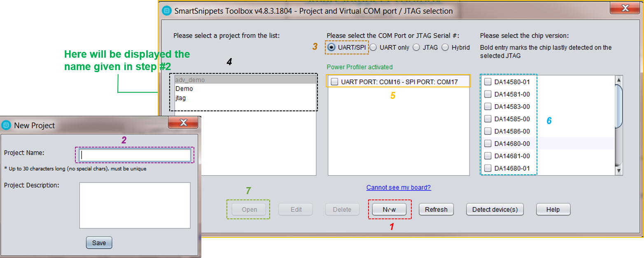The height and width of the screenshot is (258, 644).
Task: Click the Open button
Action: click(x=249, y=209)
